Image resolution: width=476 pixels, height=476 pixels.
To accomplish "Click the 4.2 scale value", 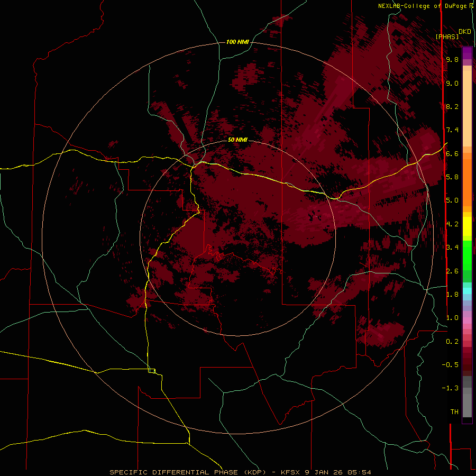I will point(452,224).
